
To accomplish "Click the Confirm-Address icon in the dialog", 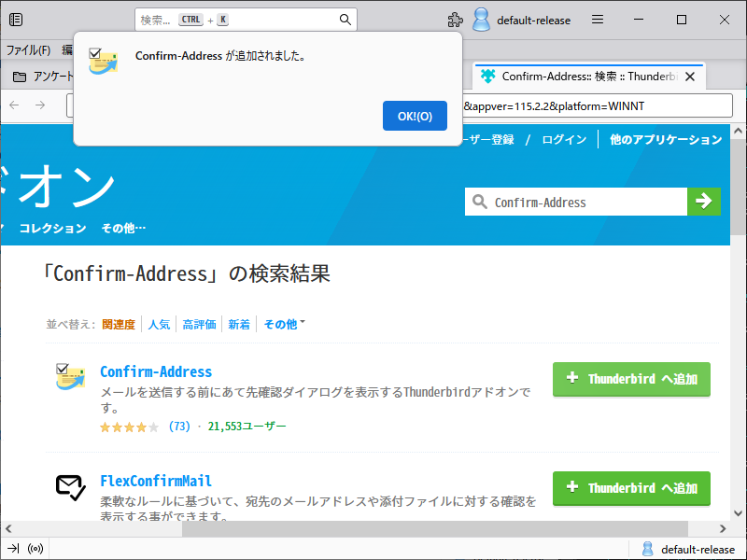I will pyautogui.click(x=103, y=61).
